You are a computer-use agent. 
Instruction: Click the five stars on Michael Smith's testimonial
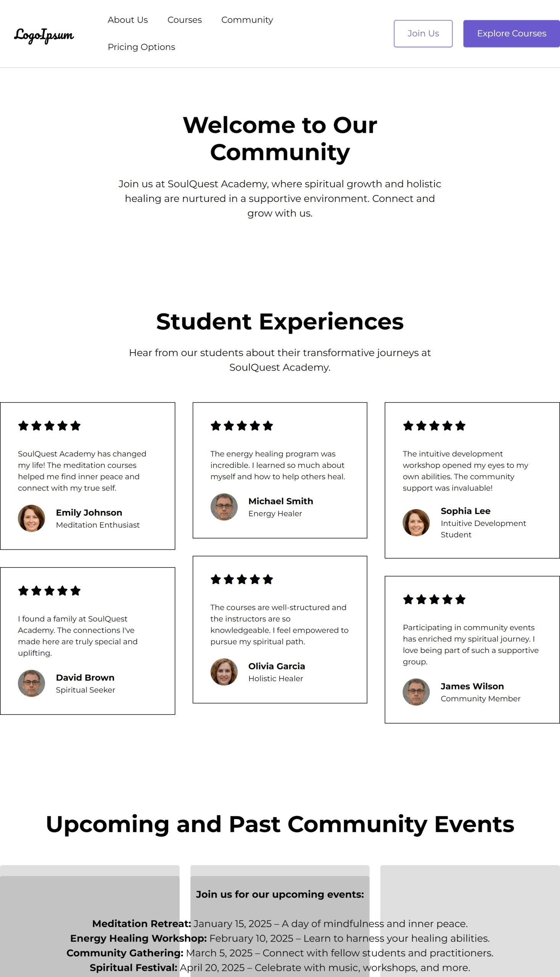pos(241,426)
